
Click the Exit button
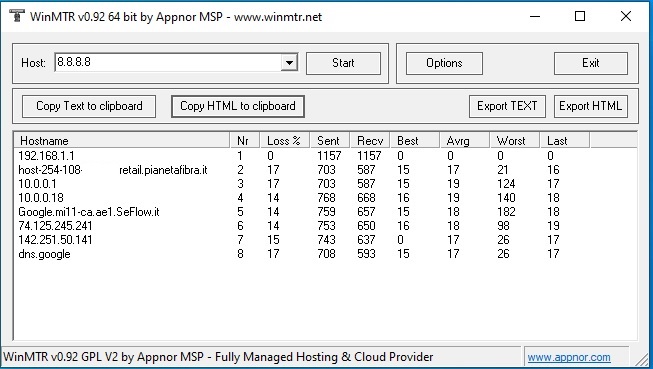[x=591, y=63]
